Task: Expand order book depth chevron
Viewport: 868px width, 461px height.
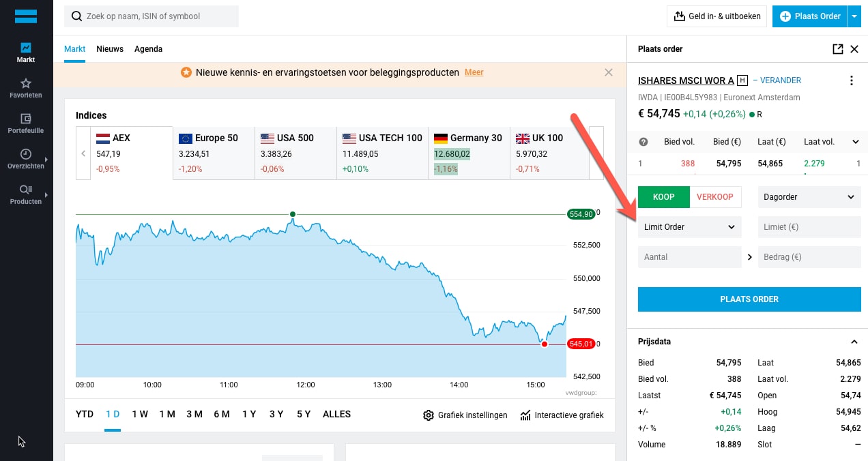Action: (x=856, y=142)
